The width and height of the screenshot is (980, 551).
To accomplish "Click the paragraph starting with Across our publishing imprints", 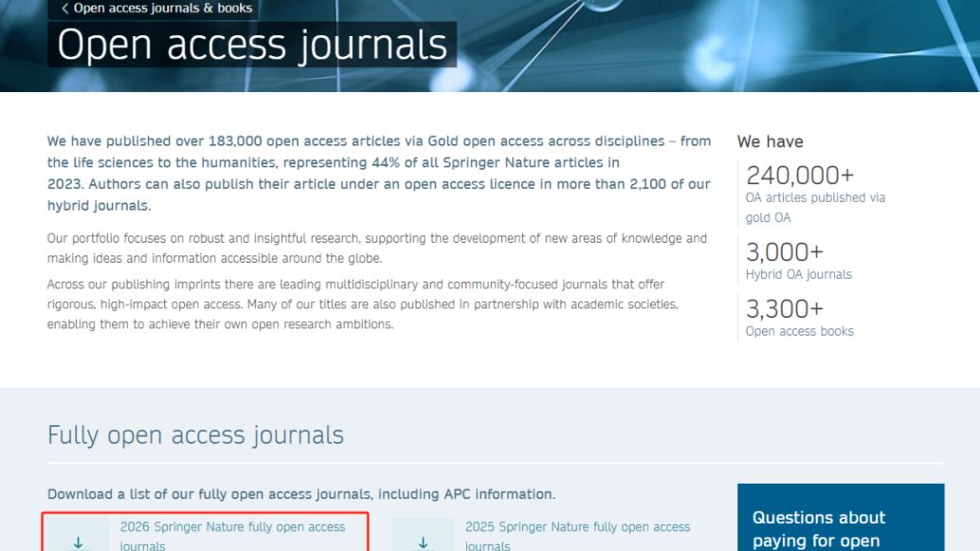I will (362, 303).
